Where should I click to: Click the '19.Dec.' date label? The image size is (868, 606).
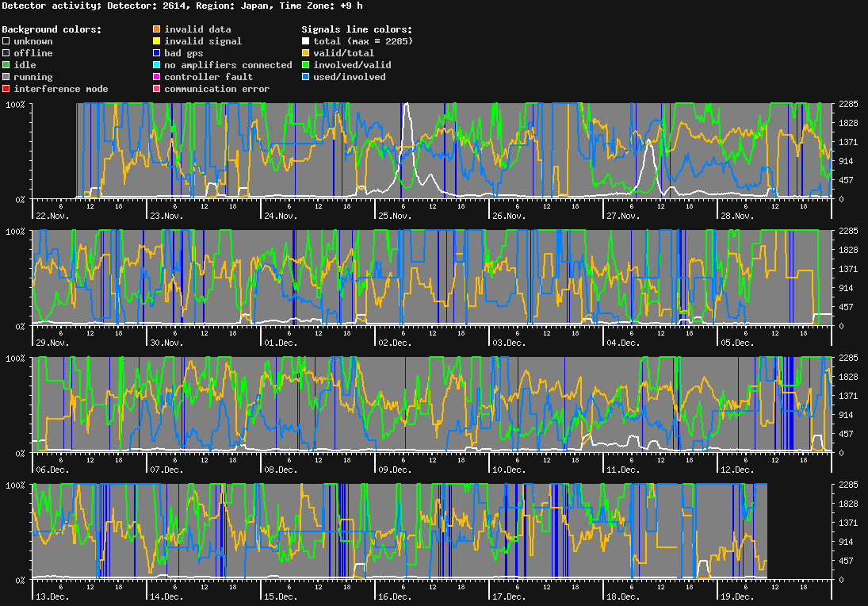737,596
